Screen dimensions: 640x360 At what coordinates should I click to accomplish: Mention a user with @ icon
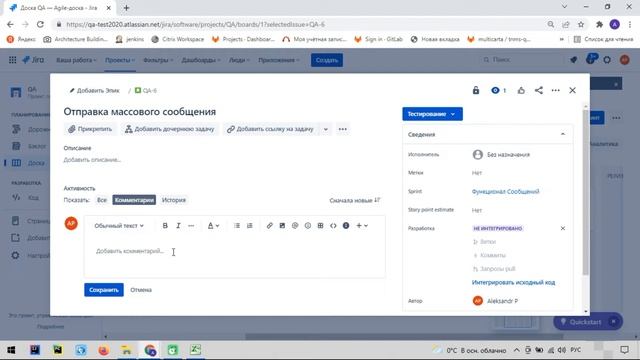point(295,225)
